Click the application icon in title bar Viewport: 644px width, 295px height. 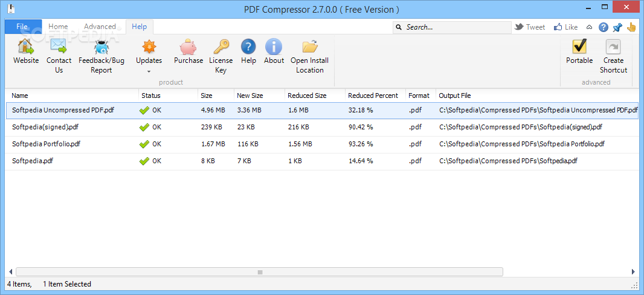pos(11,8)
